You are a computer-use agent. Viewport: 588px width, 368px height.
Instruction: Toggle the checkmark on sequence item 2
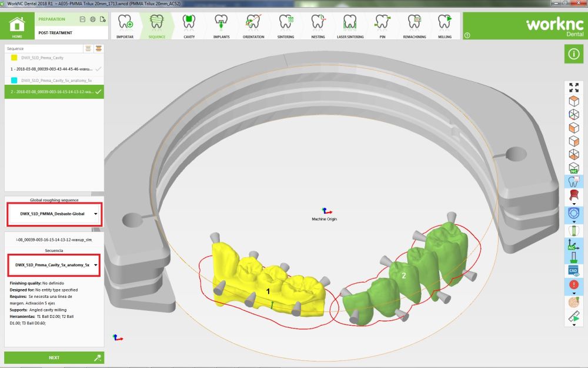[x=98, y=92]
